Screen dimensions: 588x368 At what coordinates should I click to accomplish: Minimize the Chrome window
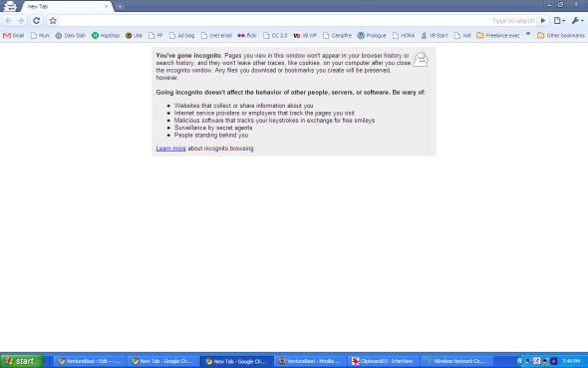pyautogui.click(x=549, y=5)
